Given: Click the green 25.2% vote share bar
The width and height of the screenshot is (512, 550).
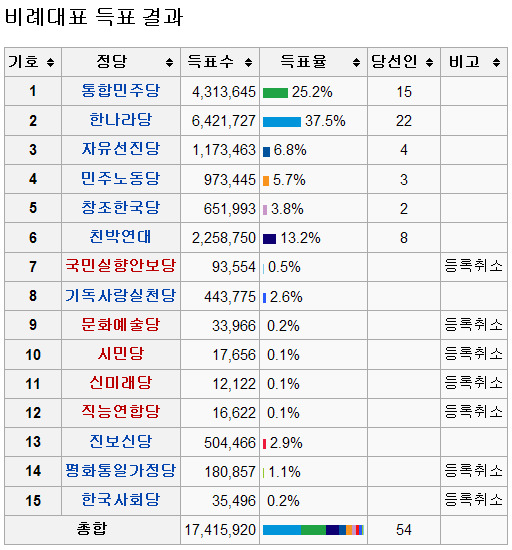Looking at the screenshot, I should click(275, 93).
